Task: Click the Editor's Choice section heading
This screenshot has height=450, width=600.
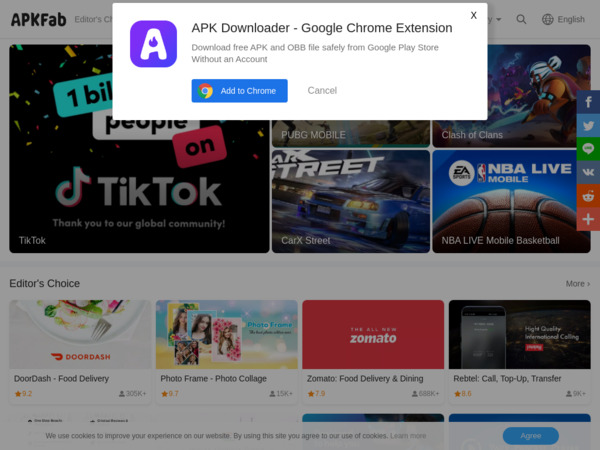Action: click(45, 284)
